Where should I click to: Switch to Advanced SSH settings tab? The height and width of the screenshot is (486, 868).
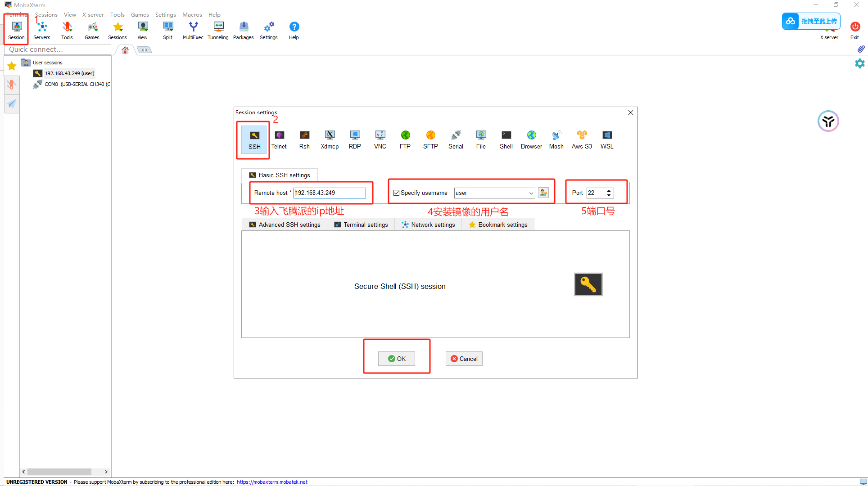(x=285, y=225)
